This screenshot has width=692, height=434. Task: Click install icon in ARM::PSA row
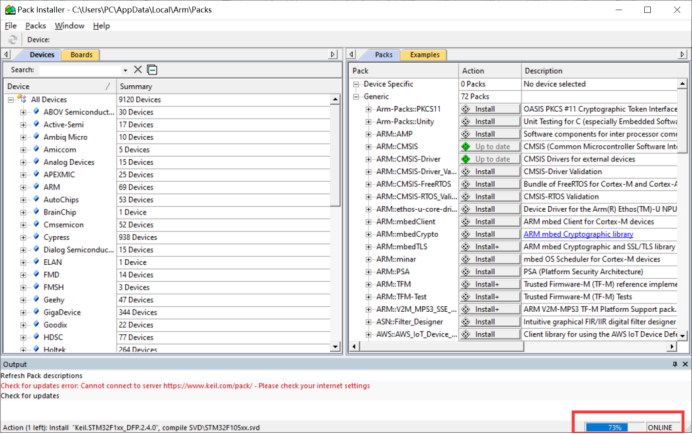click(466, 272)
